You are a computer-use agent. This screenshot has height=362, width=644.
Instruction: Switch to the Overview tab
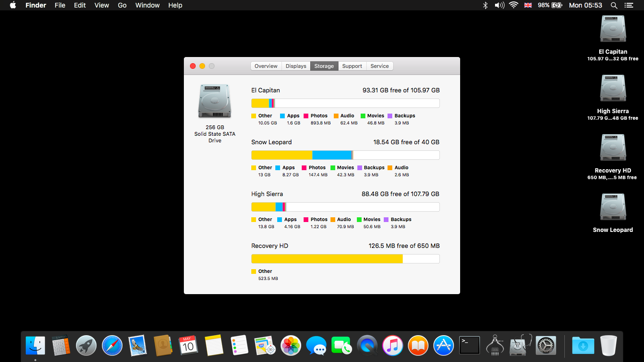[266, 66]
